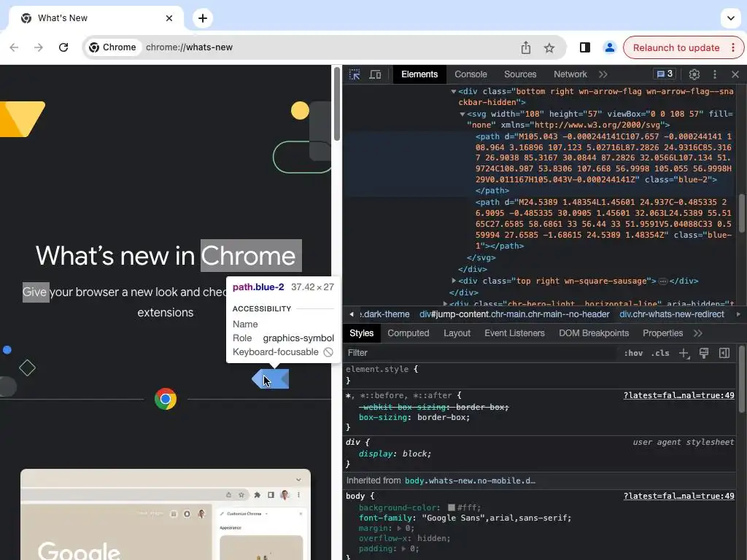The width and height of the screenshot is (747, 560).
Task: Go forward to next page
Action: point(39,47)
